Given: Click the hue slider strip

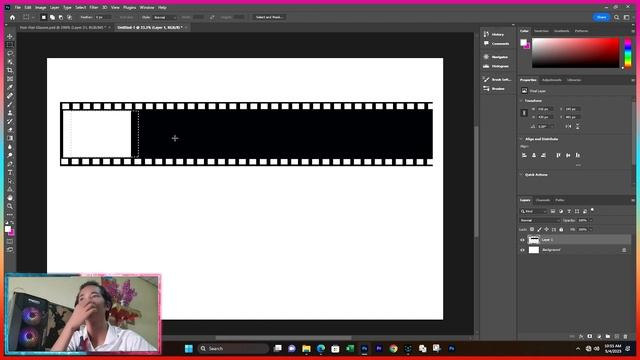Looking at the screenshot, I should (x=628, y=53).
